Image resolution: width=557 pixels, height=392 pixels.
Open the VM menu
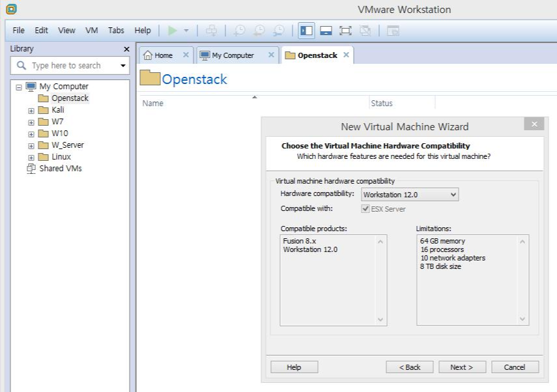(92, 31)
